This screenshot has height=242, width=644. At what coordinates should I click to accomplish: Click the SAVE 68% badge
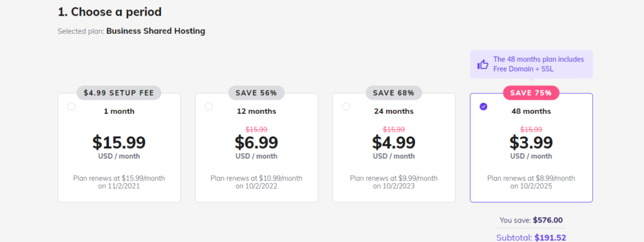(394, 93)
